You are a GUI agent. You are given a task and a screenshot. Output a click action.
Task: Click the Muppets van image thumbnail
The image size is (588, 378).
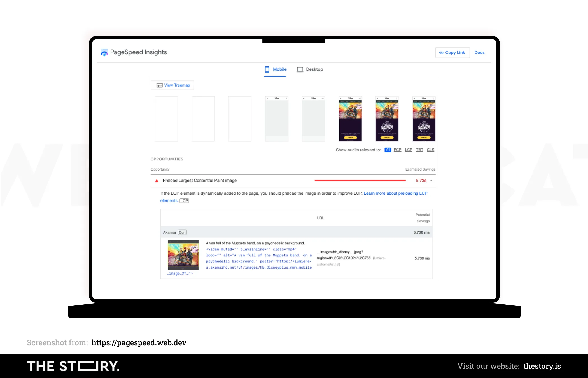[183, 255]
